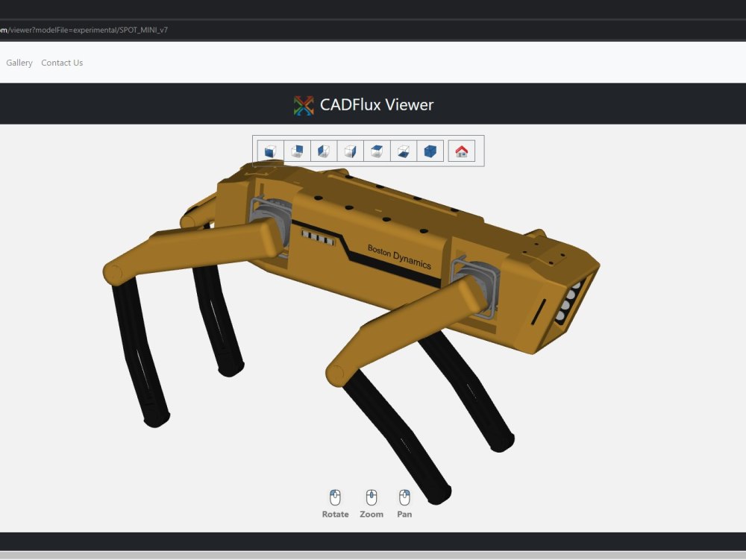Click the "Zoom" label text
The height and width of the screenshot is (560, 746).
click(372, 515)
